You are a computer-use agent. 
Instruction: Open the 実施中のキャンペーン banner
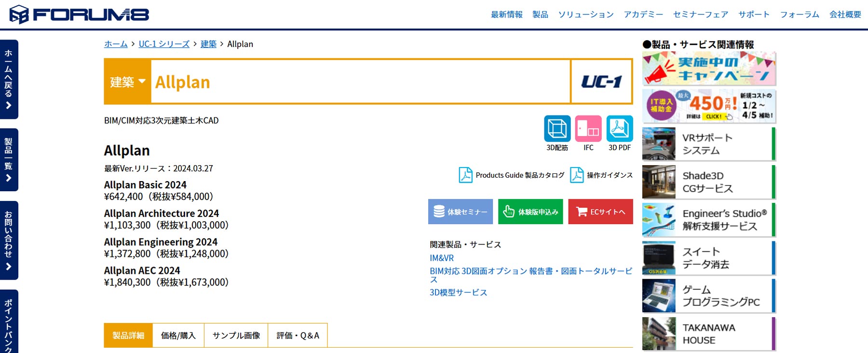709,69
